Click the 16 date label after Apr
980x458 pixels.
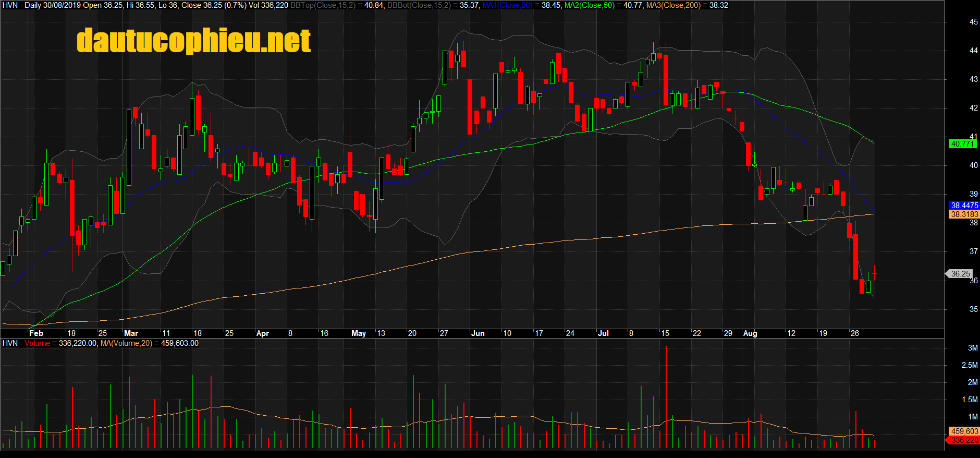(x=324, y=333)
